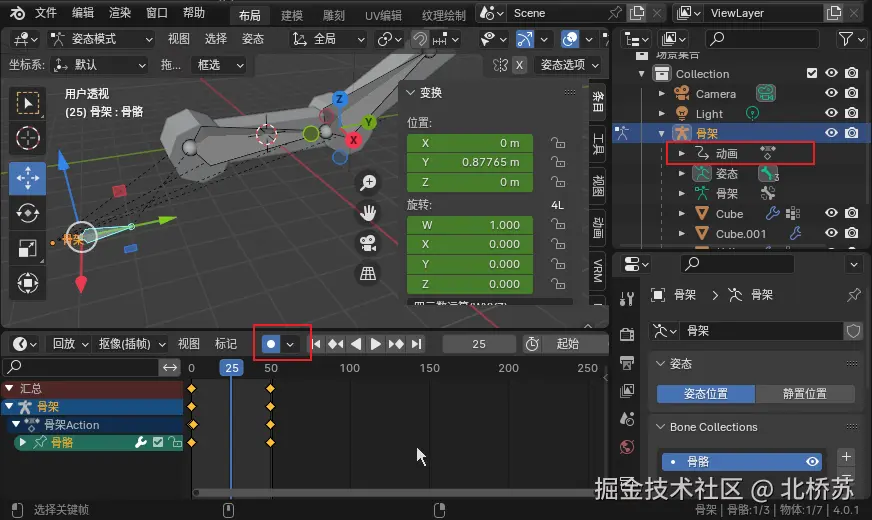The height and width of the screenshot is (520, 872).
Task: Switch perspective/orthographic grid icon
Action: click(x=368, y=273)
